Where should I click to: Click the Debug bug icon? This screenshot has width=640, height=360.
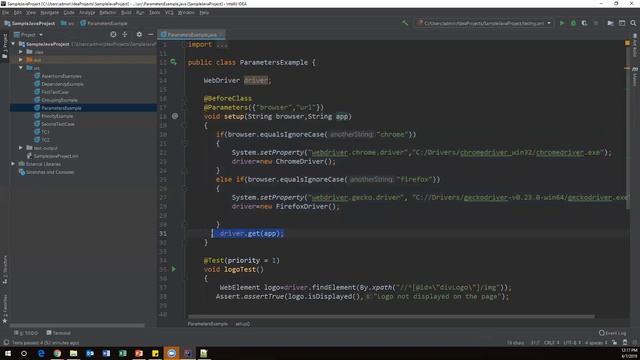coord(573,23)
